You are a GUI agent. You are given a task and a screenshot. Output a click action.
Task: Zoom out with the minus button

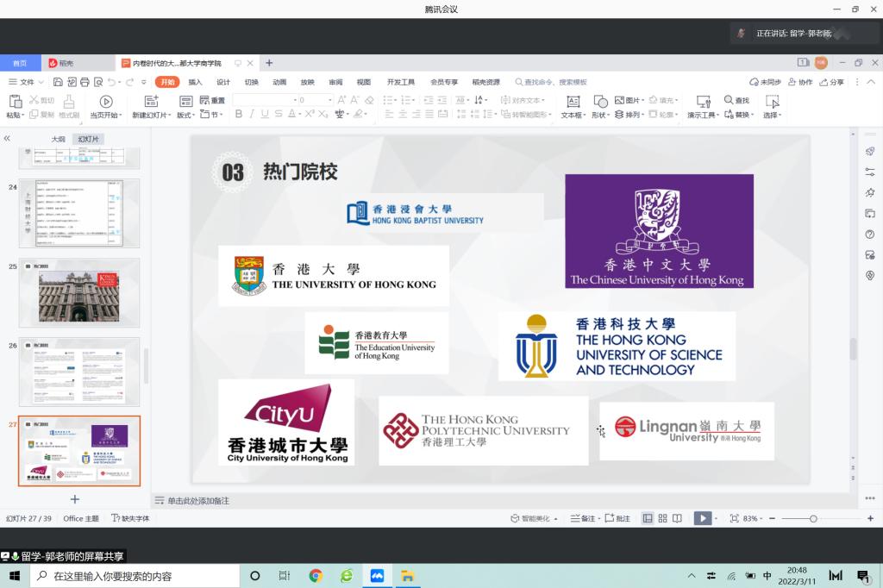pos(772,518)
